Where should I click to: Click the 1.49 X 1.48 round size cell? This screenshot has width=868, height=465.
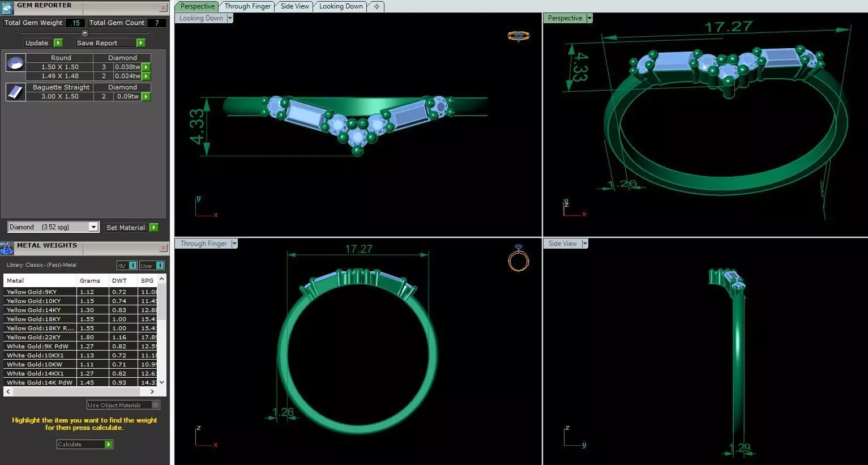[60, 76]
